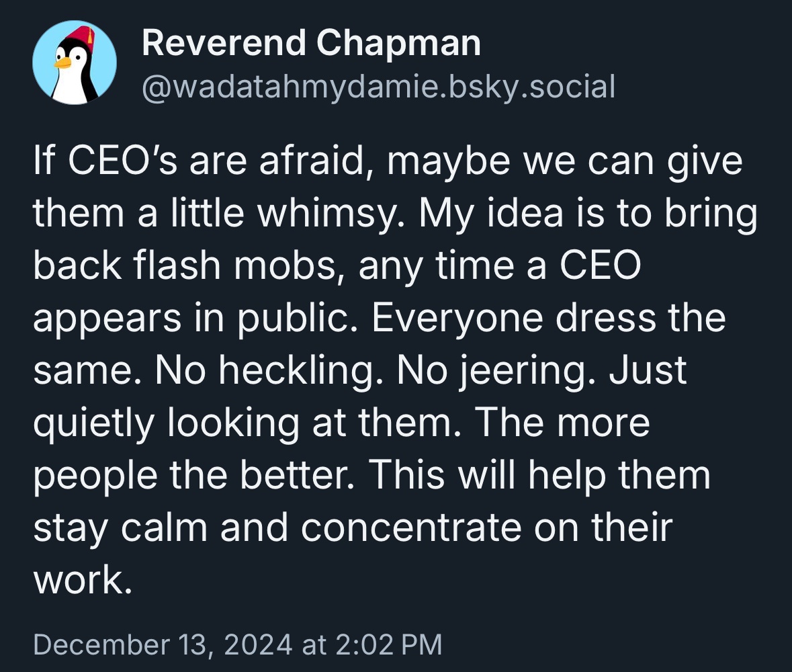The width and height of the screenshot is (792, 672).
Task: Click the "bsky.social" part of the handle
Action: click(x=531, y=87)
